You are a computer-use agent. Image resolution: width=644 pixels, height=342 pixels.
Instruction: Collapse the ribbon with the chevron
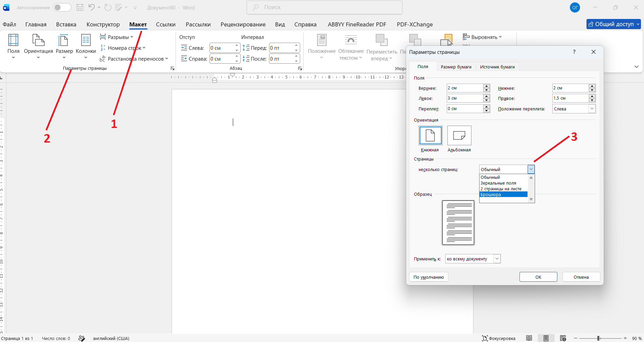(637, 67)
